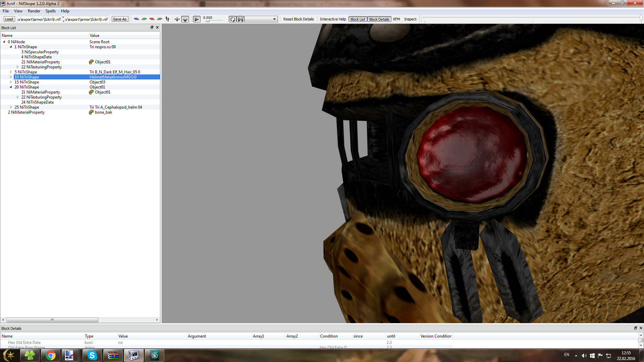The height and width of the screenshot is (362, 644).
Task: Expand 22 NiTexturingProperty under 1 NiTriShape
Action: pos(17,67)
